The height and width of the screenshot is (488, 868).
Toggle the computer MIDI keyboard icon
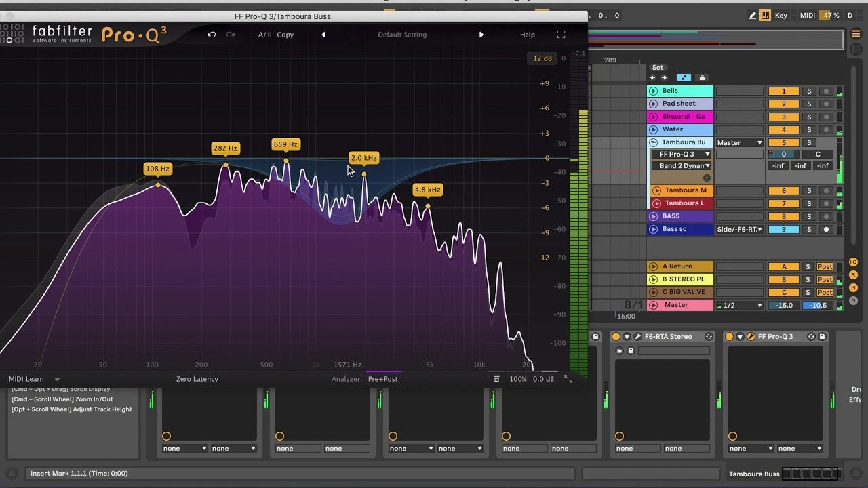(765, 15)
